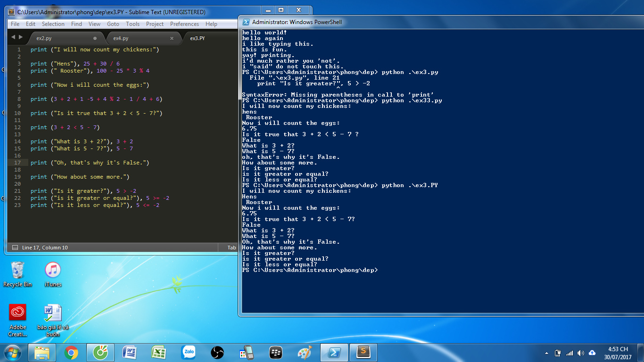Image resolution: width=644 pixels, height=362 pixels.
Task: Click the Windows Start button
Action: 13,352
